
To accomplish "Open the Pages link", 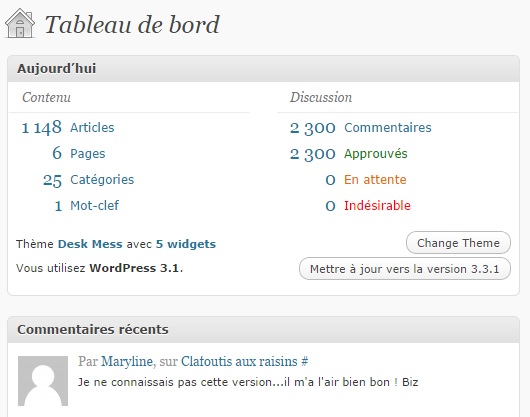I will click(88, 154).
